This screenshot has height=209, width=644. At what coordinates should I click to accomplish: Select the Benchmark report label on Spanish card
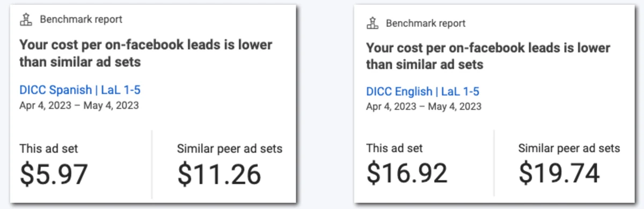tap(81, 20)
